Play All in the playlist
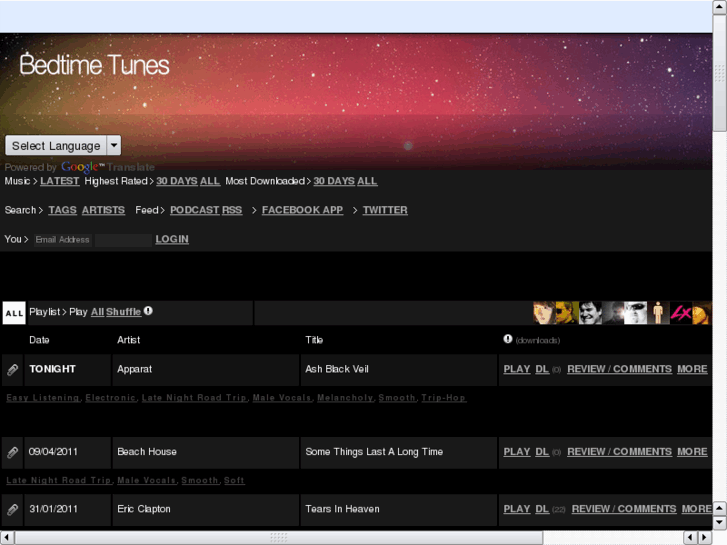The image size is (727, 545). [97, 312]
